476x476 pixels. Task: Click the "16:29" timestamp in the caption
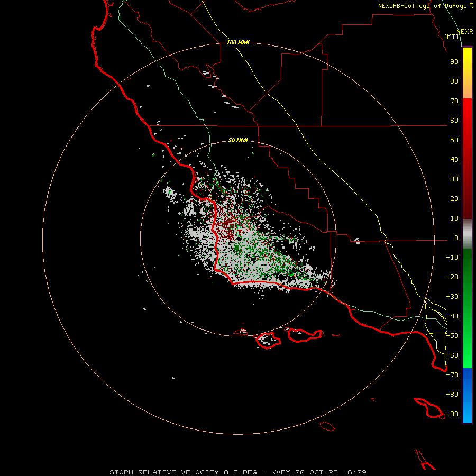[355, 472]
